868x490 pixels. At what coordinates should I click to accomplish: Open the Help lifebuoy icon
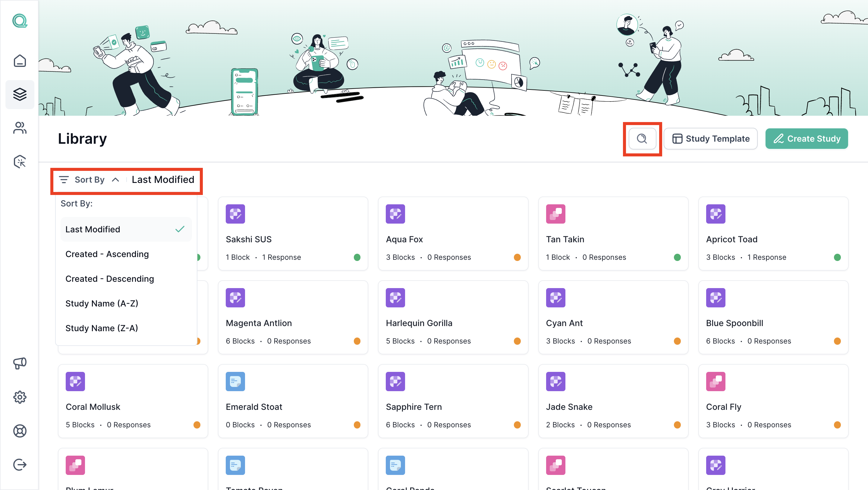pos(20,431)
